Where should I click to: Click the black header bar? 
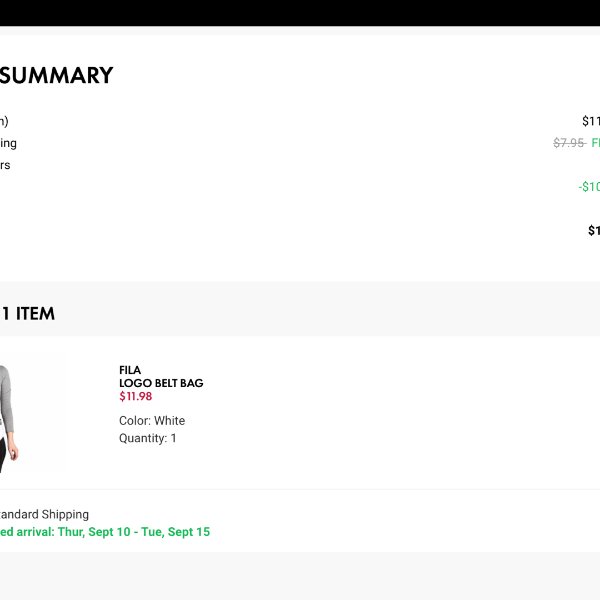point(300,13)
